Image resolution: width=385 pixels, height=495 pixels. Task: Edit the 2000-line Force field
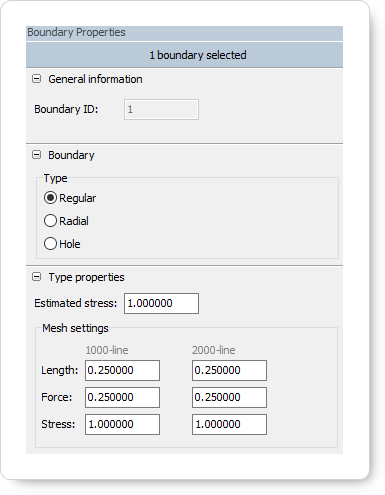229,397
